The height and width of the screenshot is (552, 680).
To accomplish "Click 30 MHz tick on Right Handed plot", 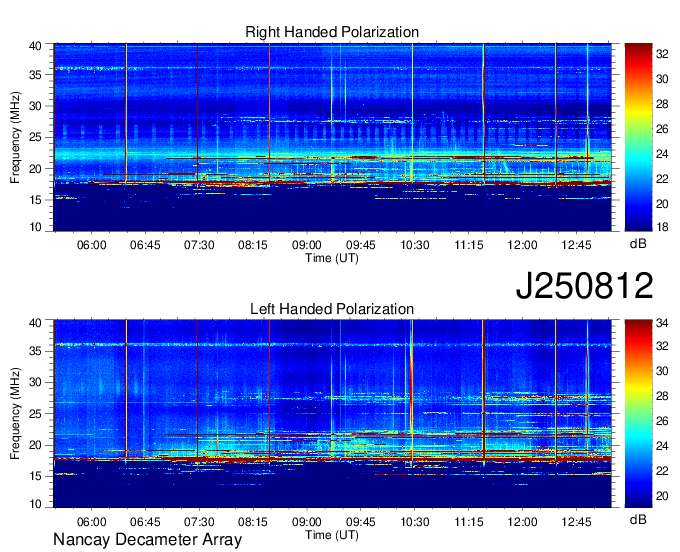I will (x=35, y=106).
